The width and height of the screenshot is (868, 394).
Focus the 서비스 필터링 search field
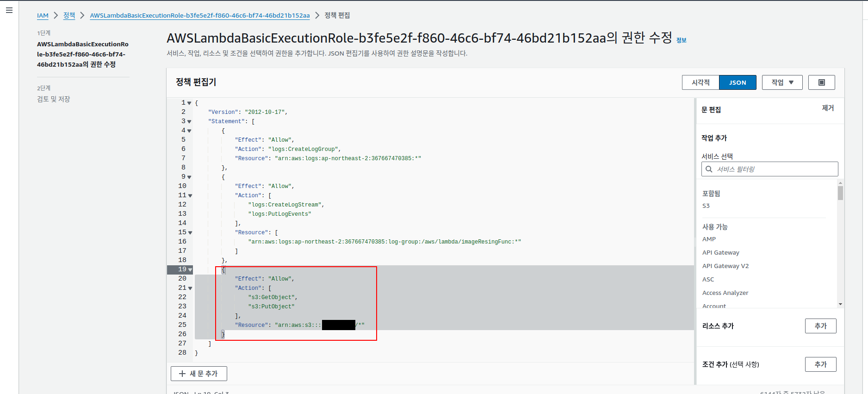(x=769, y=169)
